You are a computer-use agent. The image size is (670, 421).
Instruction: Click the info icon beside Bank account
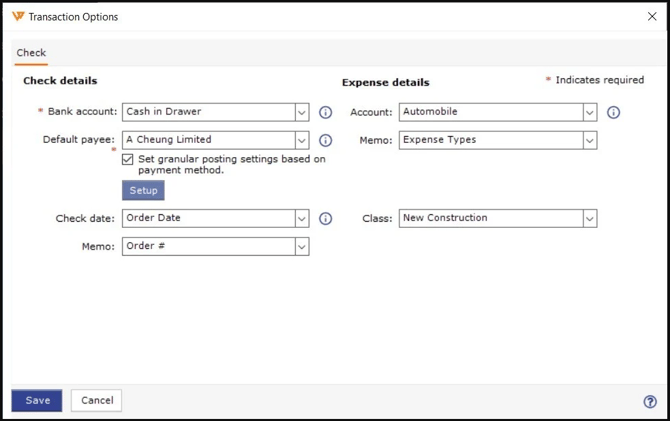(x=325, y=112)
